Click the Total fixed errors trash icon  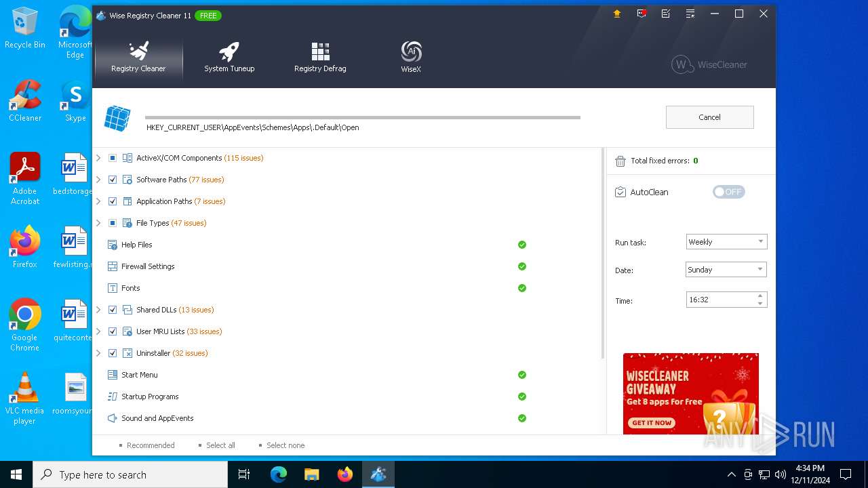(620, 161)
